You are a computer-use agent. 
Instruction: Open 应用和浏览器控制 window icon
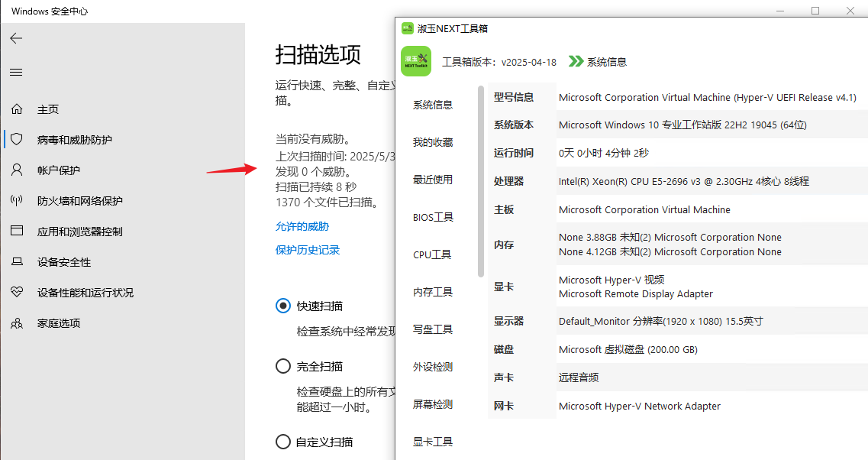click(x=17, y=232)
